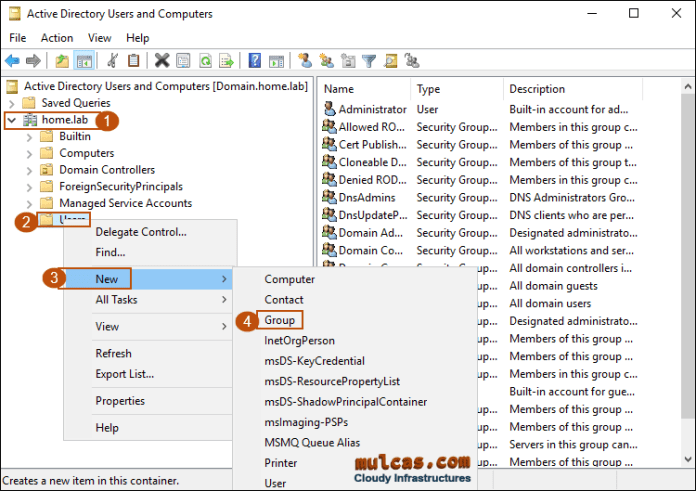
Task: Choose msDS-ResourcePropertyList from submenu
Action: [x=355, y=381]
